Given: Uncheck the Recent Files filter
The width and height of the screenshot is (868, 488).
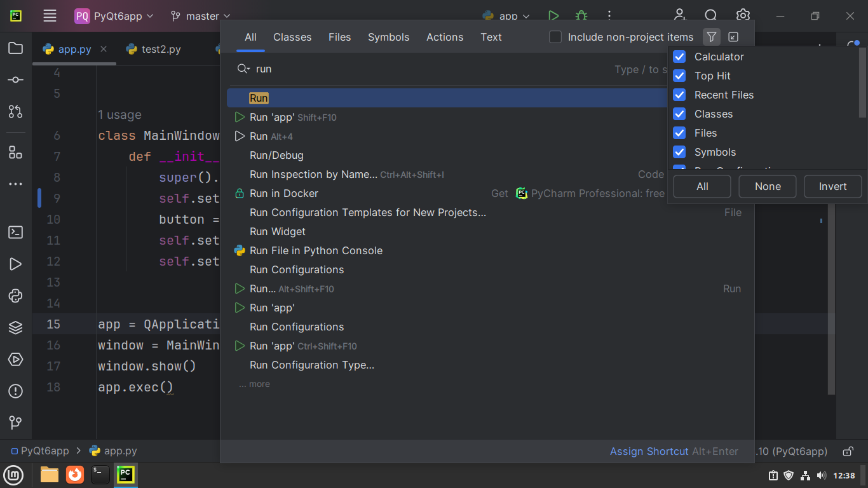Looking at the screenshot, I should coord(679,95).
